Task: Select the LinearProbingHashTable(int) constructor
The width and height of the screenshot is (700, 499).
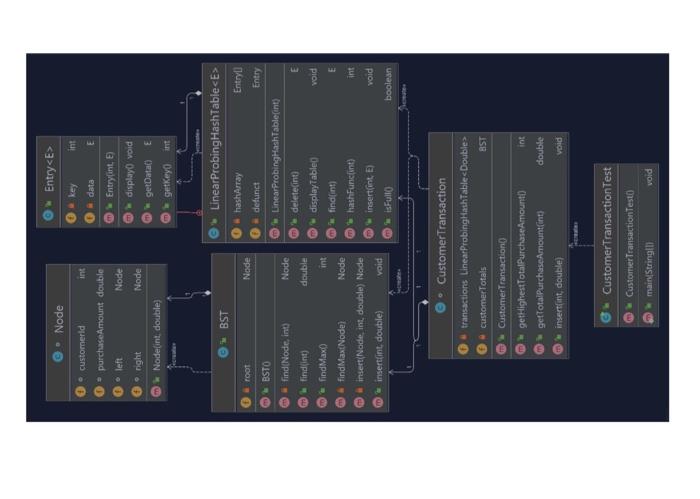Action: pos(275,155)
